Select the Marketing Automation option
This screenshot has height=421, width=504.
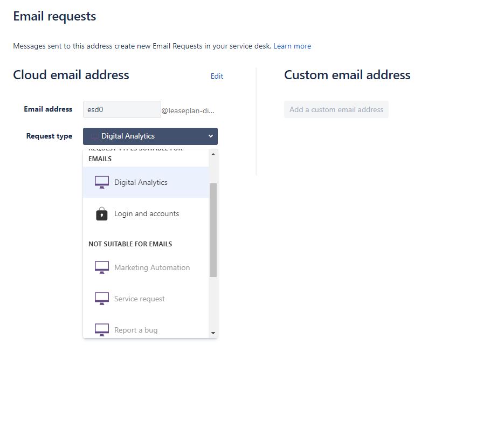tap(146, 267)
